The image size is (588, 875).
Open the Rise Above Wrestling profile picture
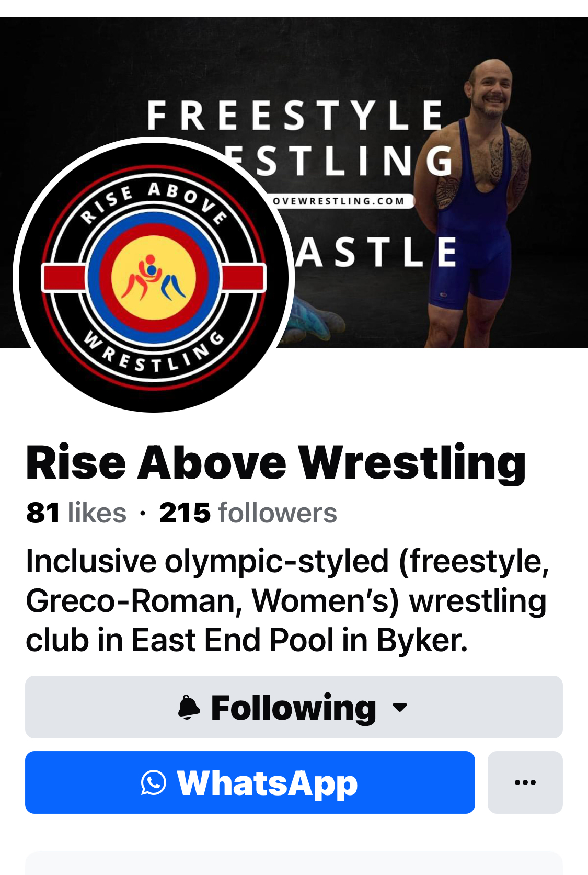[154, 275]
